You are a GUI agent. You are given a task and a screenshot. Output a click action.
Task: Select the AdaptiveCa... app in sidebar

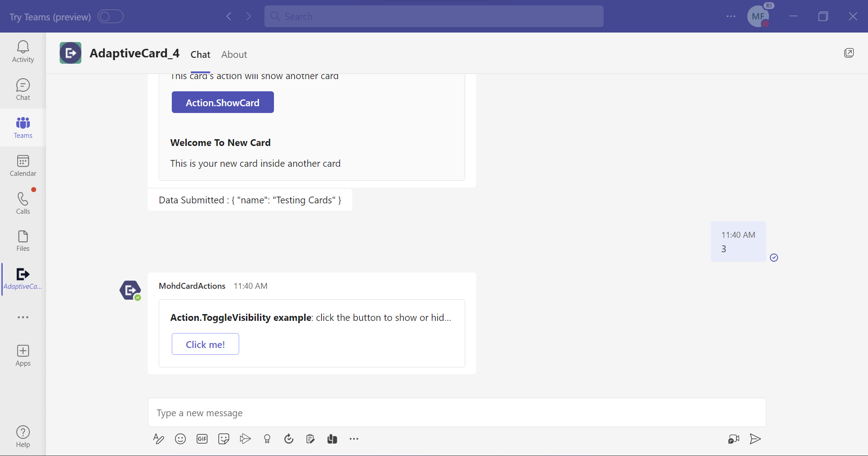[x=23, y=279]
